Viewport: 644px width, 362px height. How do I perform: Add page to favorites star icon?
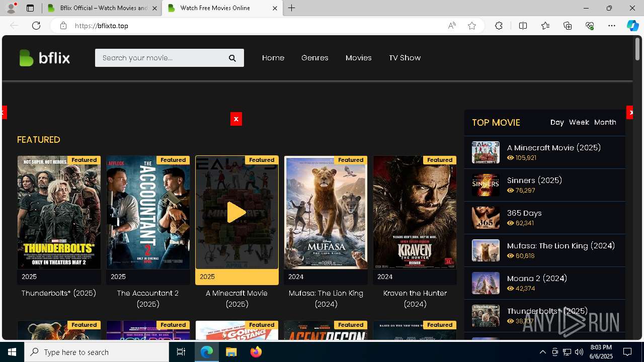tap(472, 26)
